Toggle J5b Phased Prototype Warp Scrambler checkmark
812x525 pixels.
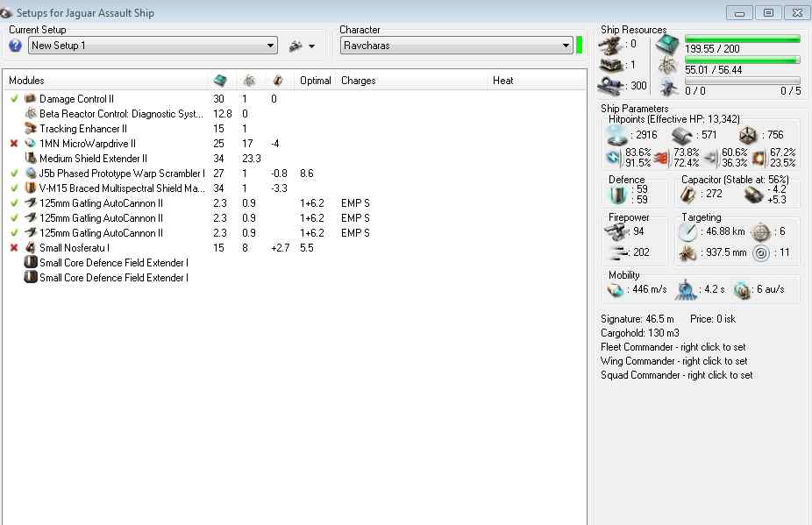15,173
